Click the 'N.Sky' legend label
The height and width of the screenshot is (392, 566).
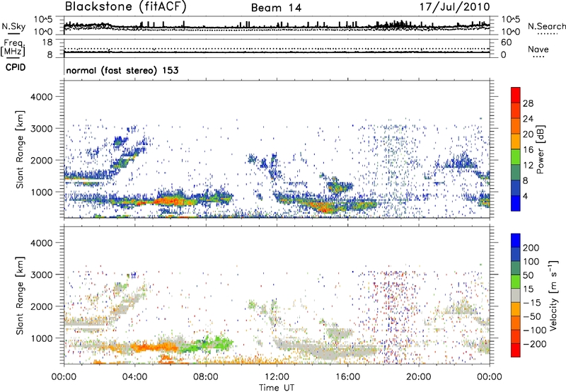[13, 26]
